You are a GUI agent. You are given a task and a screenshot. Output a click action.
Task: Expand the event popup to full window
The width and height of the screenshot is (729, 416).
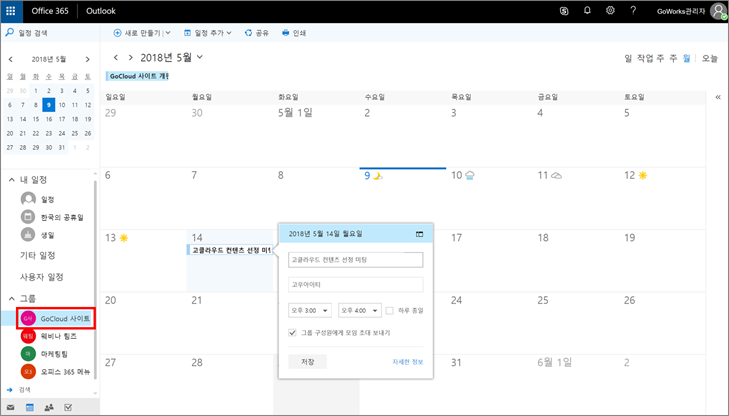coord(420,234)
